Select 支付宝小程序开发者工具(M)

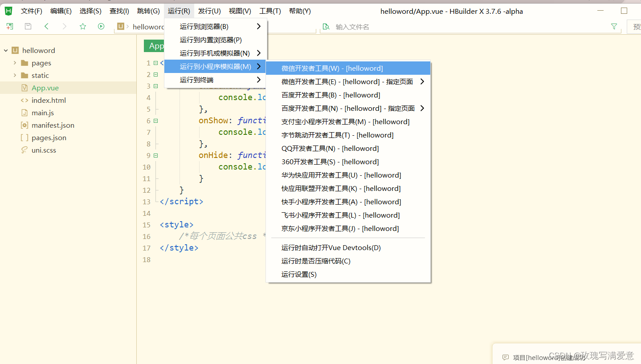coord(348,122)
